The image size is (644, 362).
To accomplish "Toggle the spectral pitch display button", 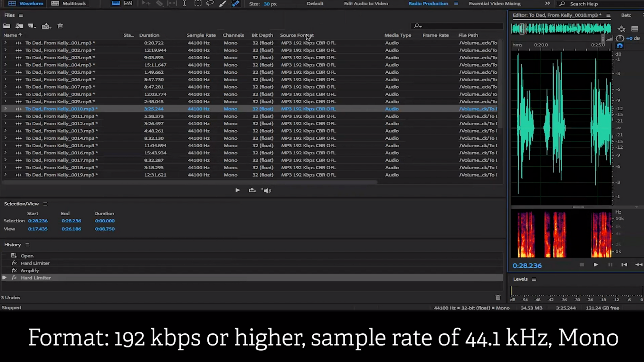I will [x=128, y=4].
